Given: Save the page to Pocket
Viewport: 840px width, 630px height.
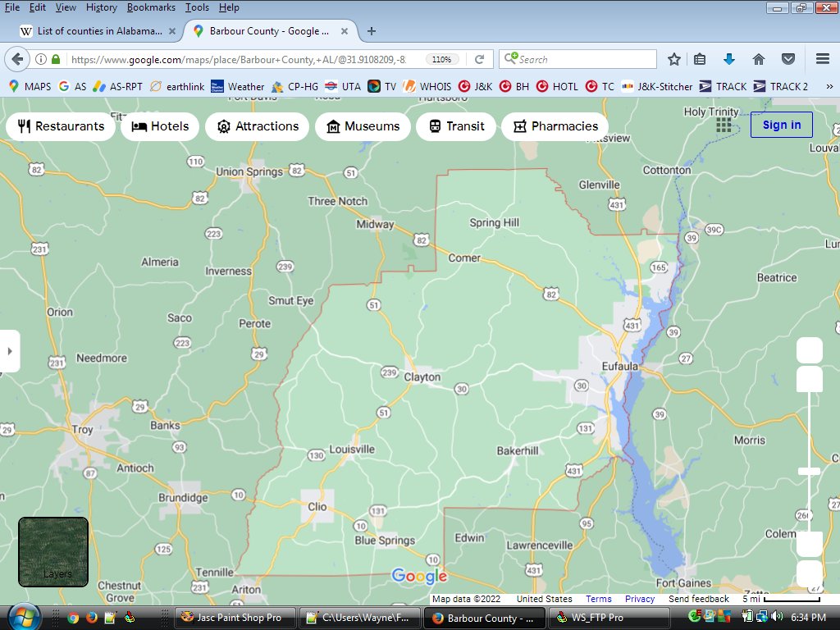Looking at the screenshot, I should [787, 59].
